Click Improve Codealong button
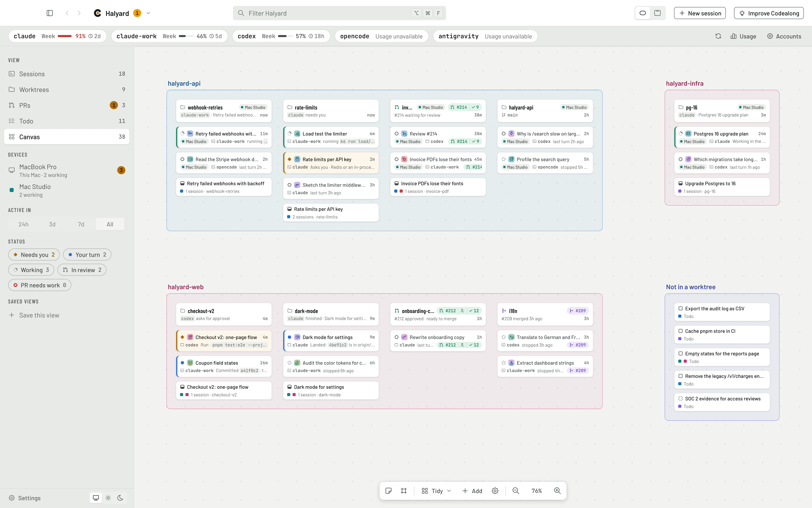This screenshot has height=508, width=812. point(769,13)
